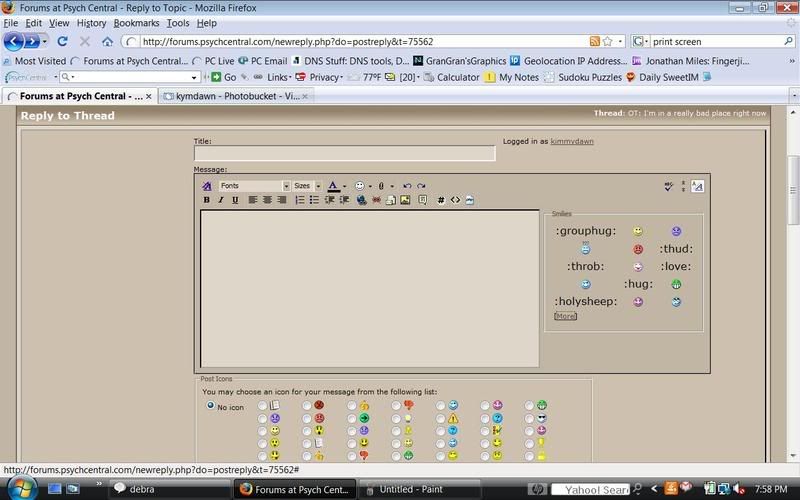Align the text left
This screenshot has height=500, width=800.
point(253,200)
